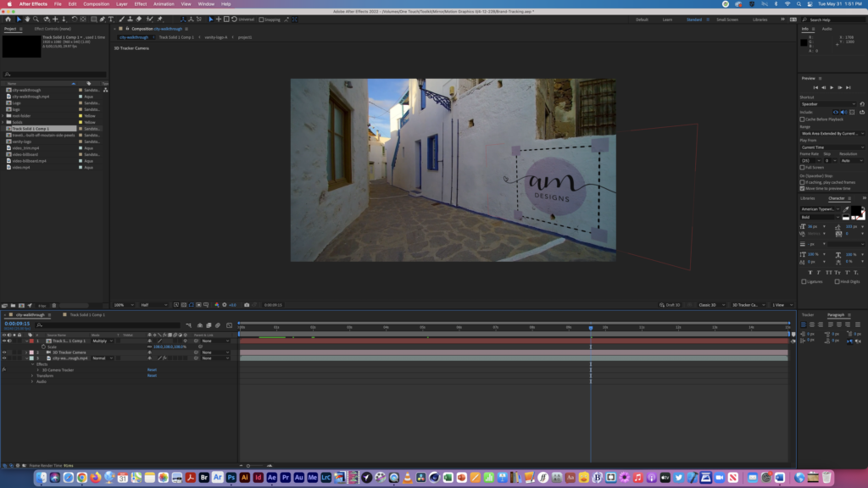This screenshot has width=868, height=488.
Task: Enable Cache Before Playback
Action: [x=802, y=119]
